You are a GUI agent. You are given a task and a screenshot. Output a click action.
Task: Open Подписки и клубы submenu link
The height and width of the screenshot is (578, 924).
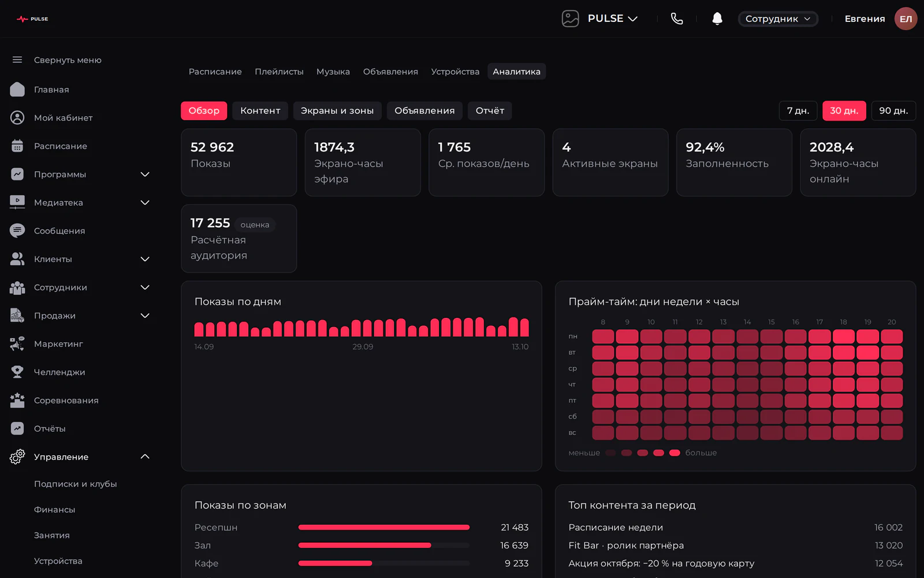(75, 484)
